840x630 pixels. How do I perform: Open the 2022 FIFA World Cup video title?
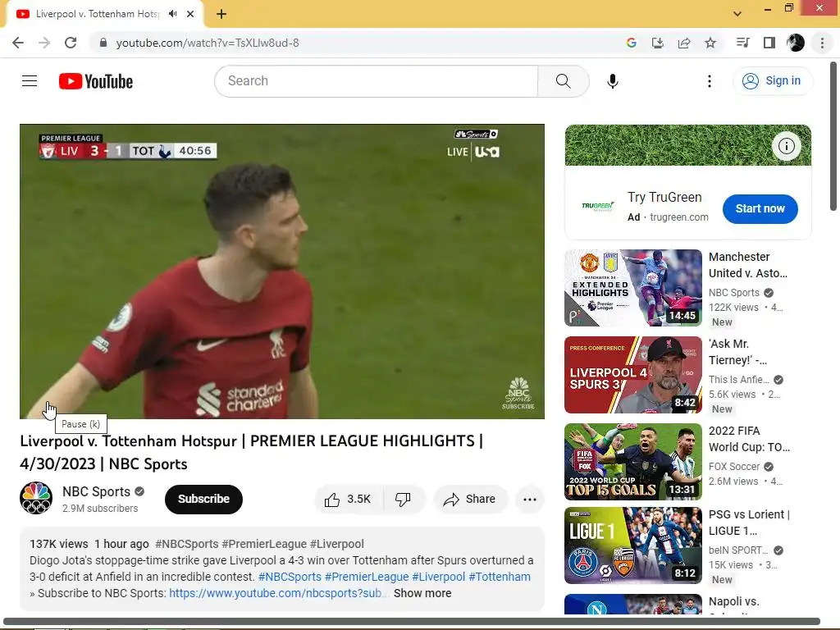click(749, 439)
